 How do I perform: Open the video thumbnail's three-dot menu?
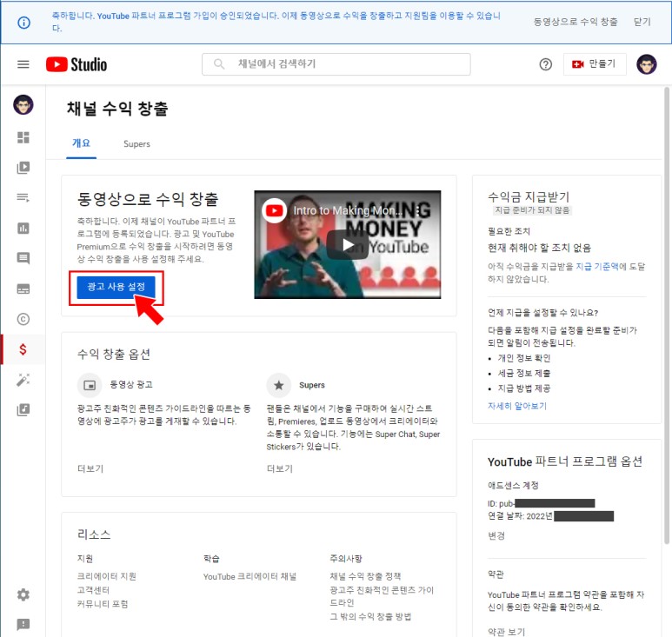tap(418, 211)
